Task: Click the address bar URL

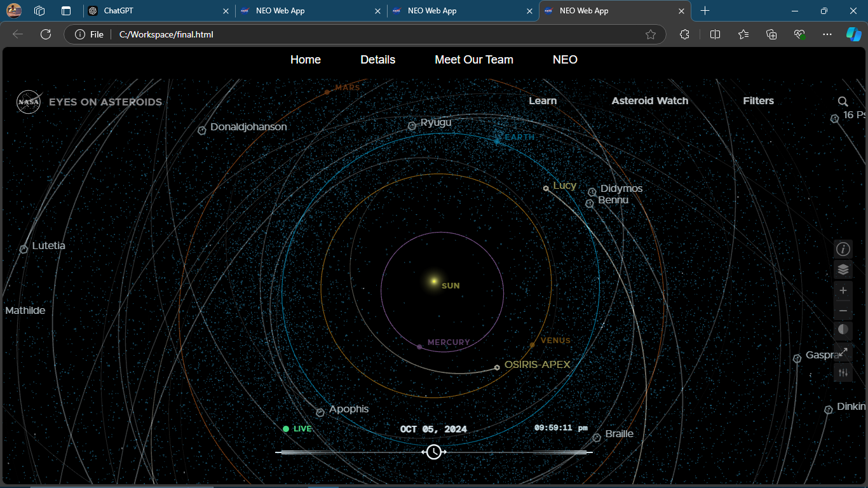Action: (x=166, y=34)
